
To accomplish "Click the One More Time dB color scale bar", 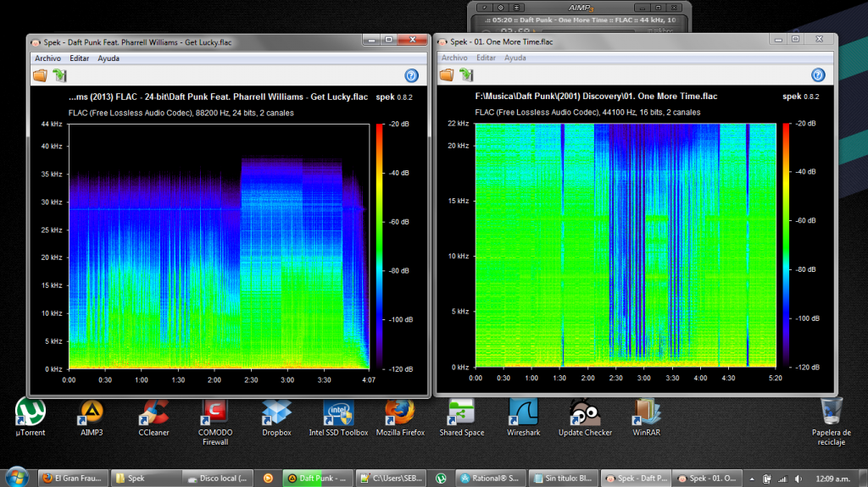I will click(786, 245).
